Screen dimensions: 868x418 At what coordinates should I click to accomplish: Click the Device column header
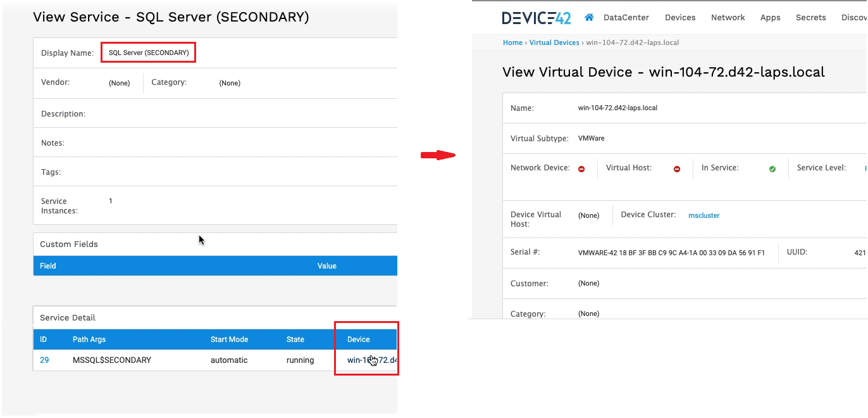[359, 339]
